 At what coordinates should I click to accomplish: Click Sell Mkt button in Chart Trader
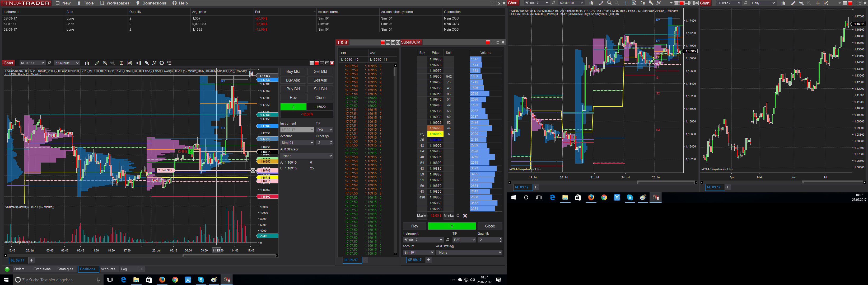(x=320, y=72)
